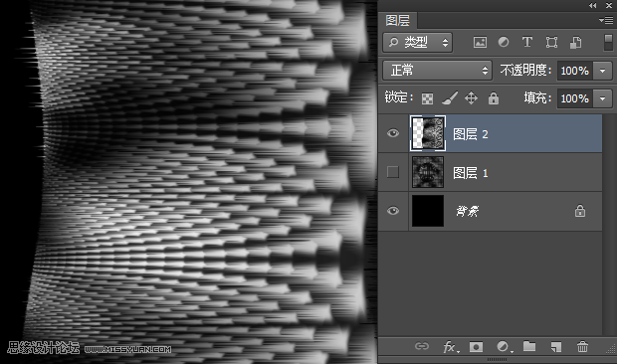Show 图层 1 via visibility box
Image resolution: width=617 pixels, height=364 pixels.
pyautogui.click(x=393, y=172)
